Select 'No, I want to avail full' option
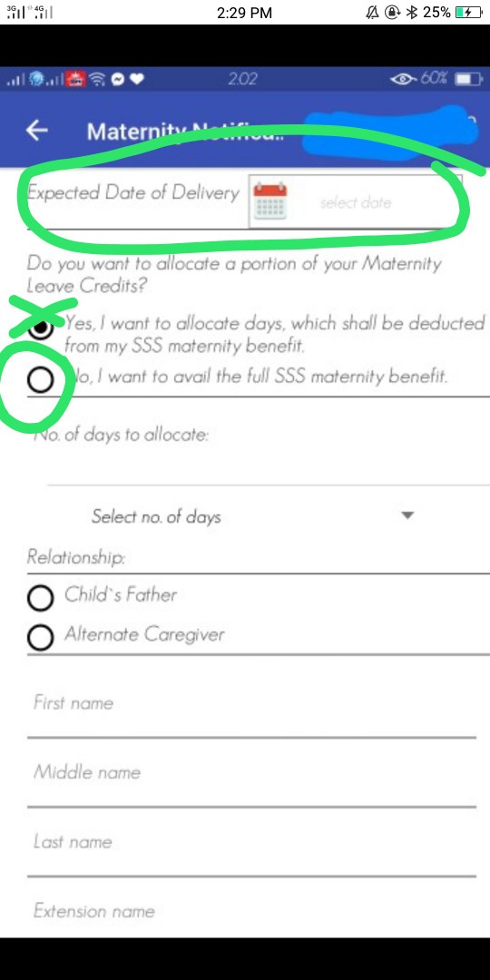 [41, 379]
